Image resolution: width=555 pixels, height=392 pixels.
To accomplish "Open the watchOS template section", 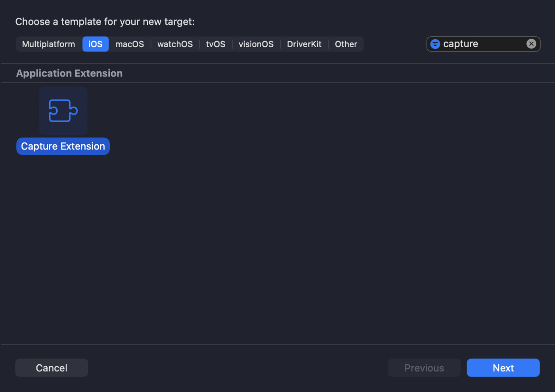I will (x=175, y=44).
